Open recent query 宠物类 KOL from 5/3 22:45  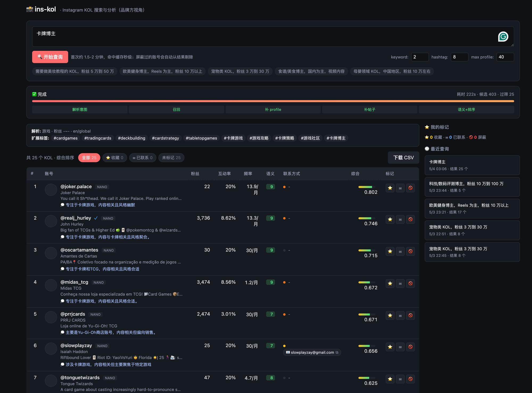coord(472,252)
